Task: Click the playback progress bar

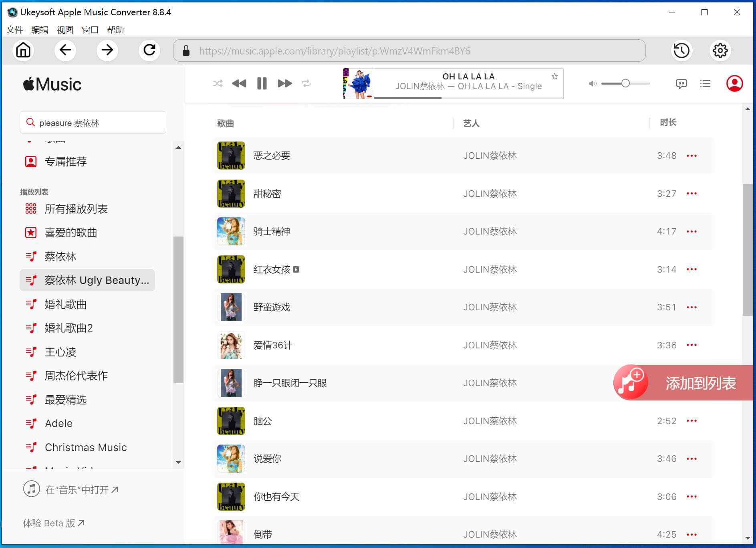Action: coord(469,97)
